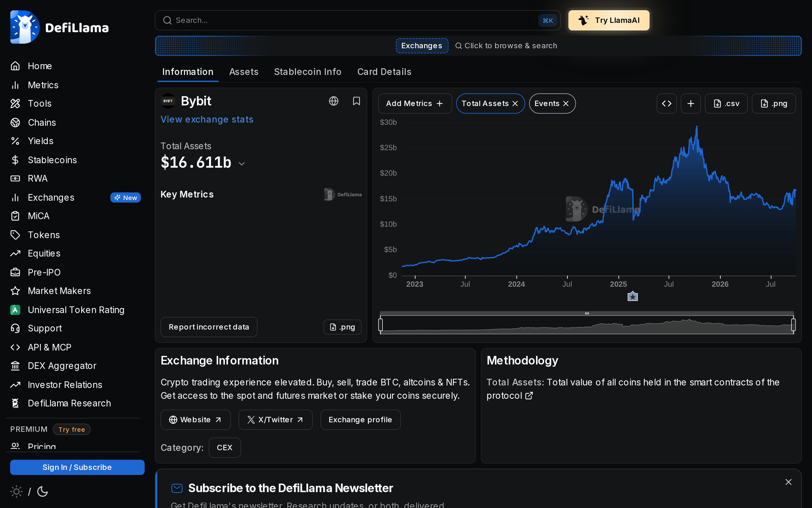Click the right handle of range slider
812x508 pixels.
point(793,324)
